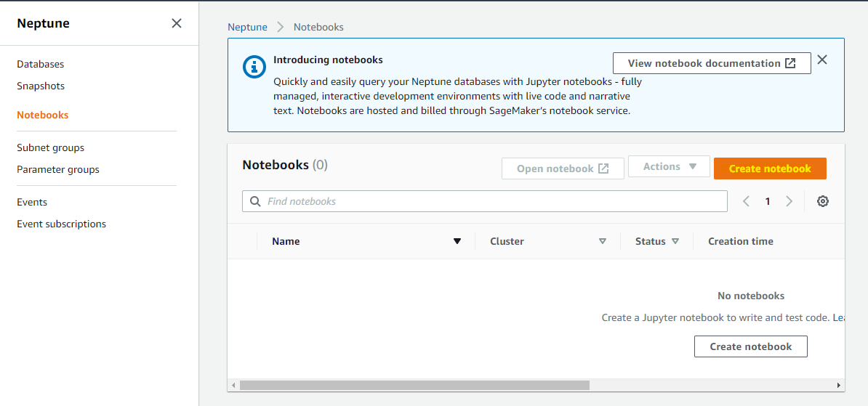Click the Creation time column header
868x406 pixels.
(x=741, y=241)
